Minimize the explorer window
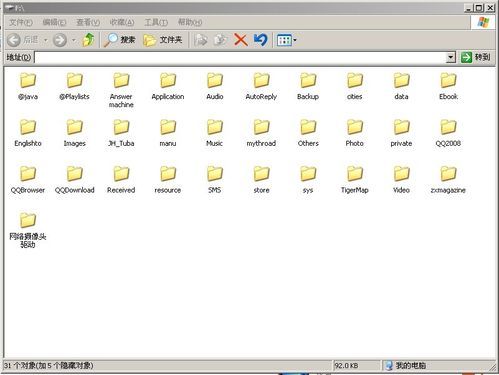The image size is (499, 375). (x=468, y=8)
